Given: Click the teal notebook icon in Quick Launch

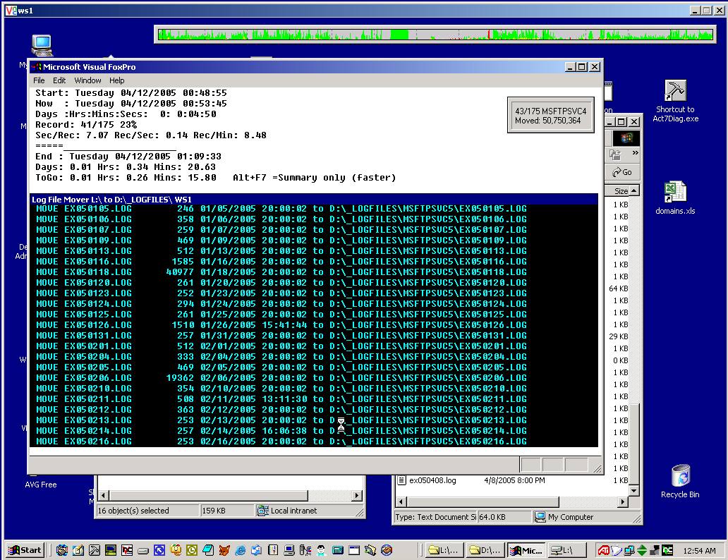Looking at the screenshot, I should (208, 550).
